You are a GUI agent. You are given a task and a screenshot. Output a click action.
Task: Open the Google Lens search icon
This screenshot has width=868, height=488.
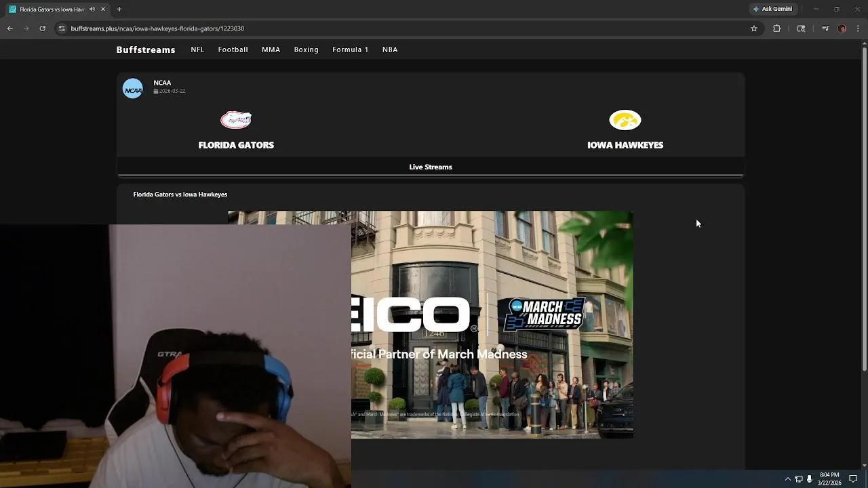(801, 28)
